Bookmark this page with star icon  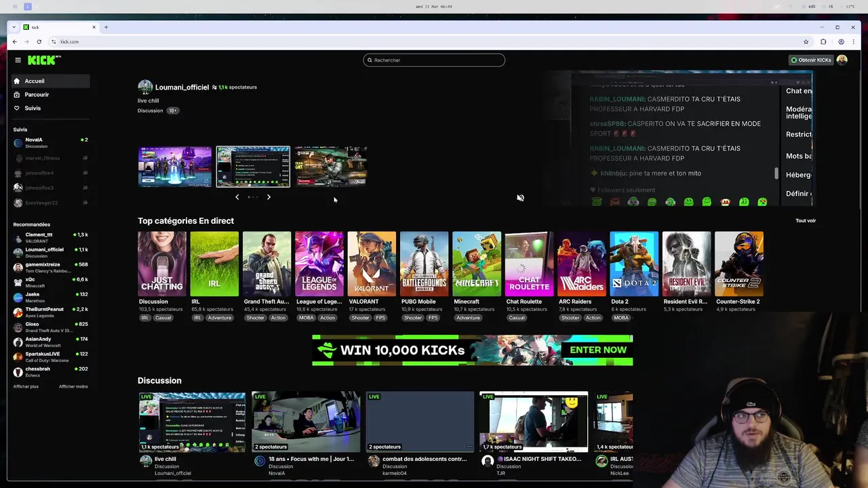(x=806, y=41)
